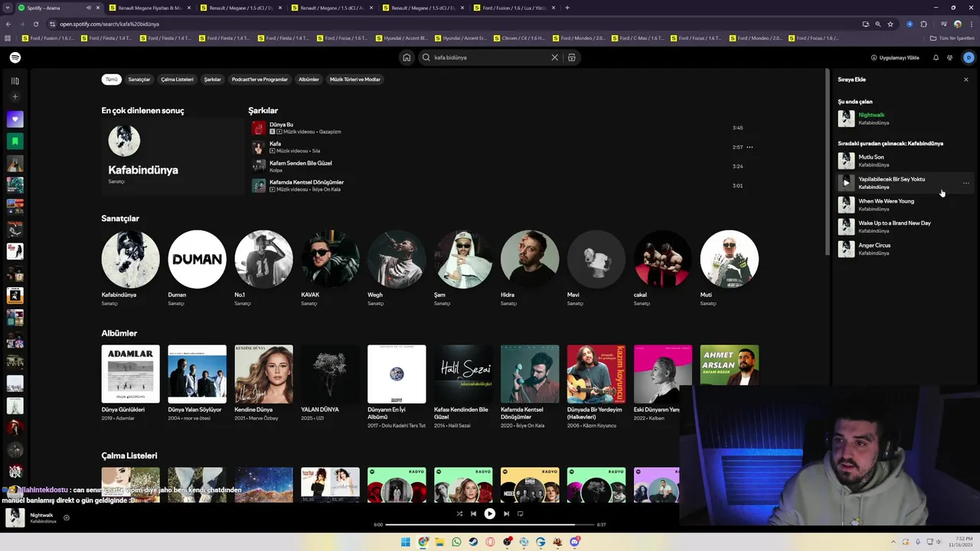This screenshot has width=980, height=551.
Task: Skip to the next track
Action: tap(506, 514)
